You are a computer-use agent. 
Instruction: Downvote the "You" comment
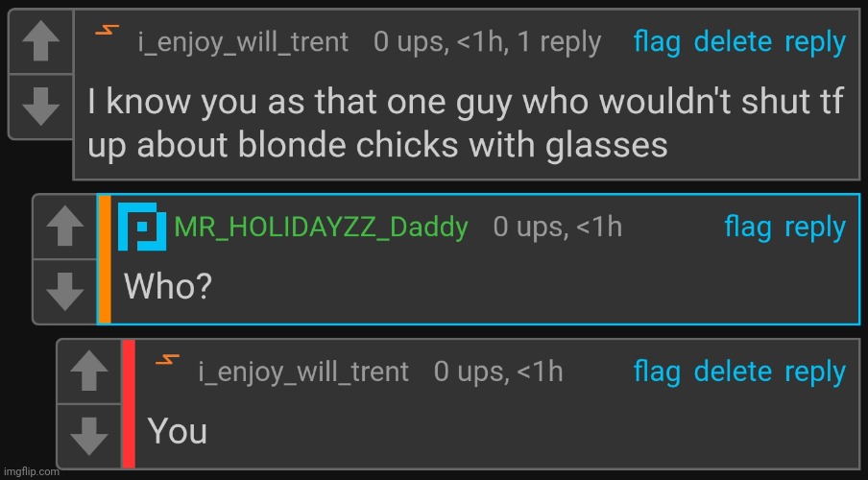[x=89, y=434]
